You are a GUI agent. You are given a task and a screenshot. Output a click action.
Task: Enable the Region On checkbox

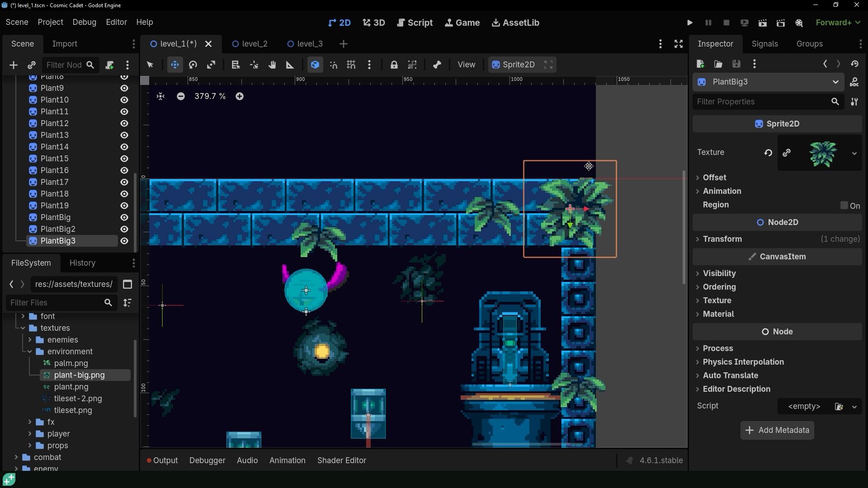(x=844, y=205)
